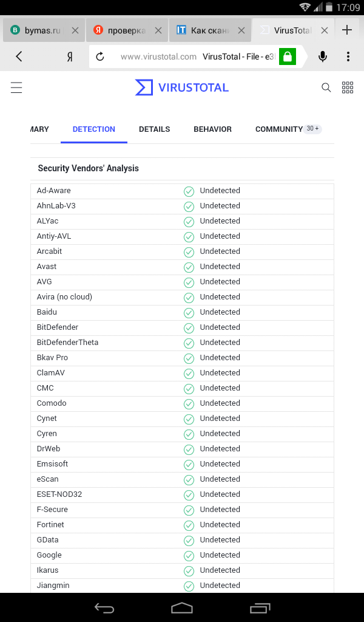
Task: Open Android recent apps button
Action: 260,607
